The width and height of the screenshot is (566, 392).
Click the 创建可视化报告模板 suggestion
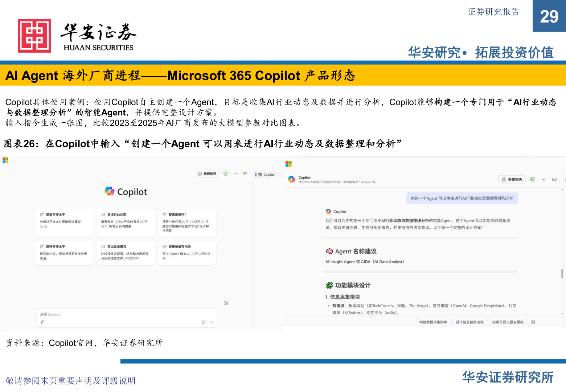pyautogui.click(x=508, y=322)
